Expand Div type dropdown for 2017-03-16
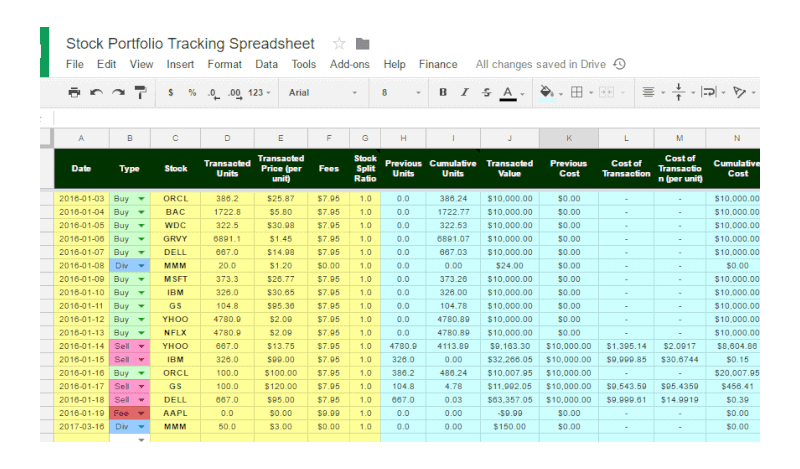The image size is (800, 469). [141, 427]
